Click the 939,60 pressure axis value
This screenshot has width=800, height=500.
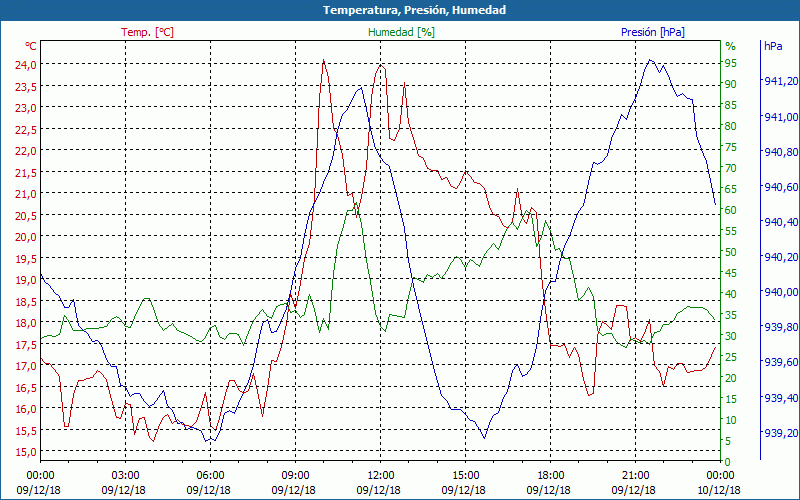coord(782,362)
